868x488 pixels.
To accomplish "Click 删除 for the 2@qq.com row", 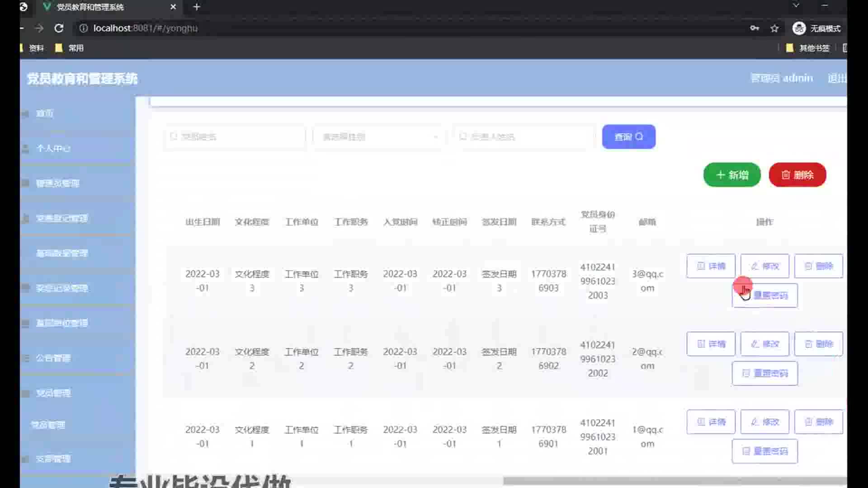I will pyautogui.click(x=819, y=344).
